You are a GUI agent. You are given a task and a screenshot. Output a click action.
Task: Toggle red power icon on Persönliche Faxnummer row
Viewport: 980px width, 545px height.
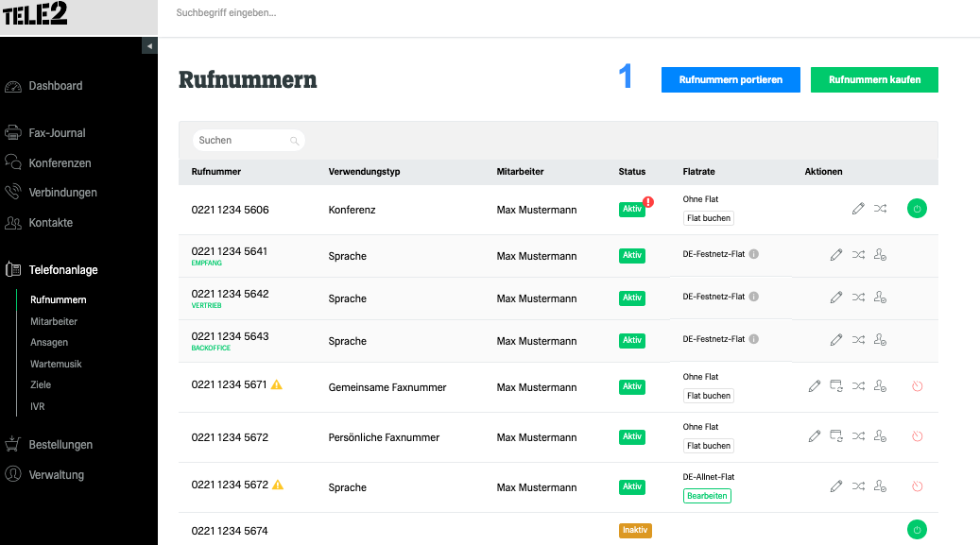[917, 436]
